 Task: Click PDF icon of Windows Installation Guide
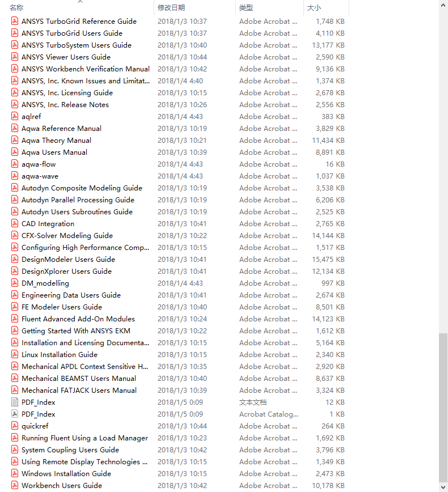(15, 473)
